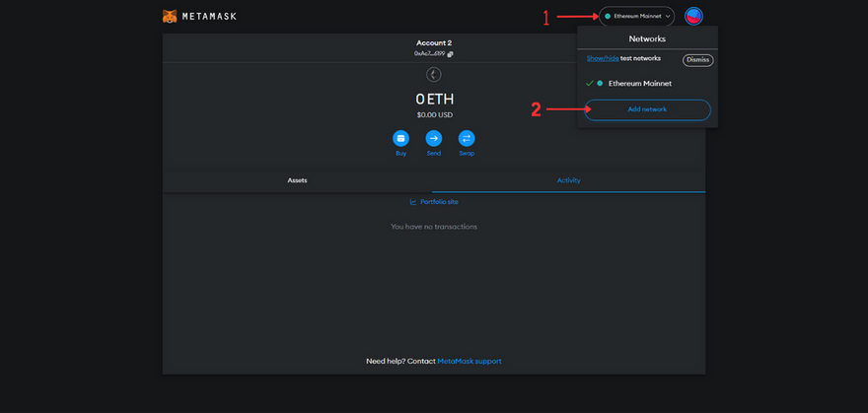Click the 0 ETH balance text
The width and height of the screenshot is (868, 413).
coord(434,100)
